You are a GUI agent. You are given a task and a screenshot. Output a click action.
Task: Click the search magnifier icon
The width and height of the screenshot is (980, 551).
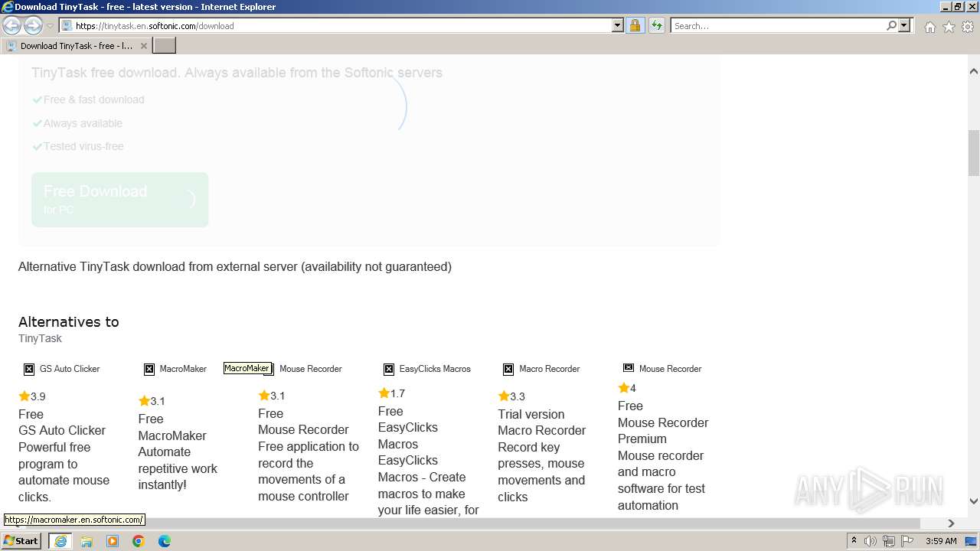(x=891, y=25)
